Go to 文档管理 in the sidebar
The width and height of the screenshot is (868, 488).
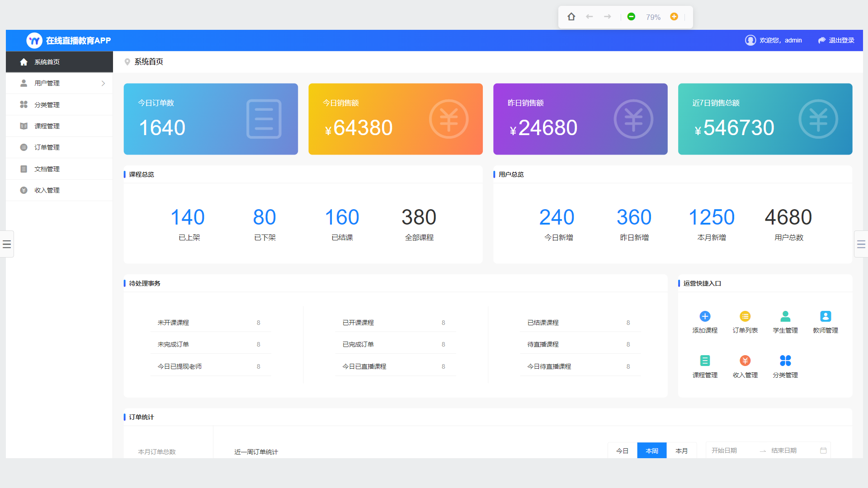tap(47, 169)
